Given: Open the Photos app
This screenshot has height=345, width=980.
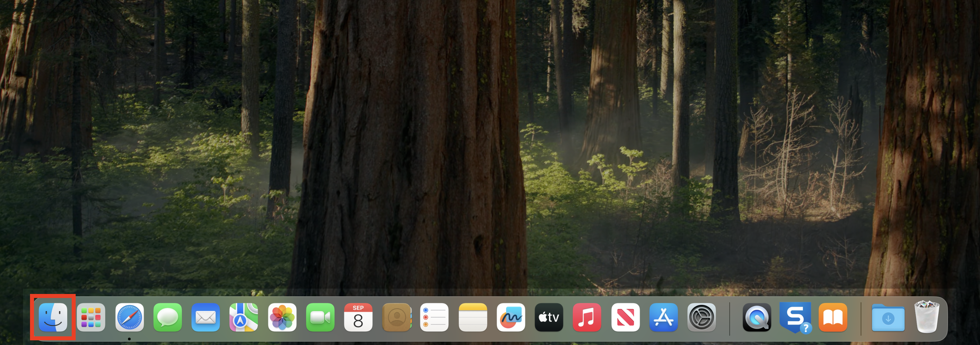Looking at the screenshot, I should [x=282, y=317].
